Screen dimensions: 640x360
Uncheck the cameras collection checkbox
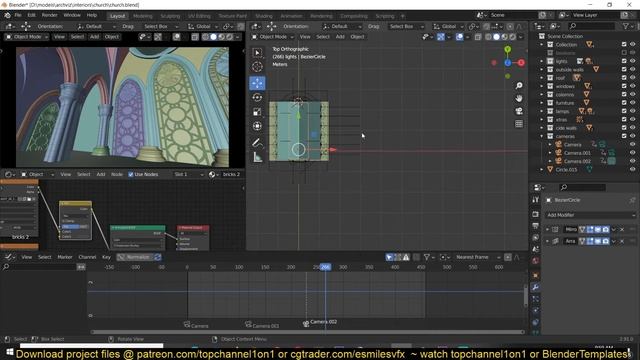pos(624,136)
